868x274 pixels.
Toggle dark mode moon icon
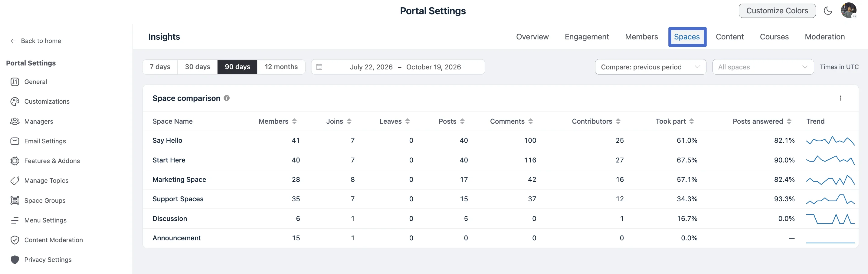pyautogui.click(x=828, y=11)
